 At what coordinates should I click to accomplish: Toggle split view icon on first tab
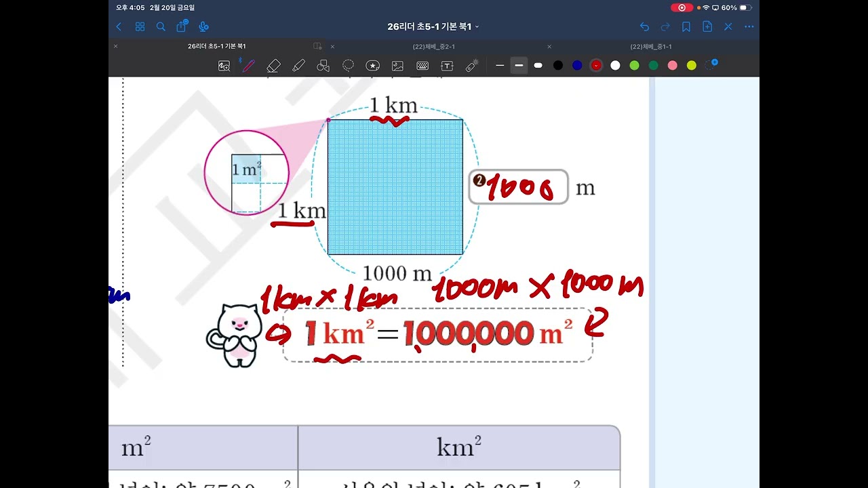tap(317, 46)
